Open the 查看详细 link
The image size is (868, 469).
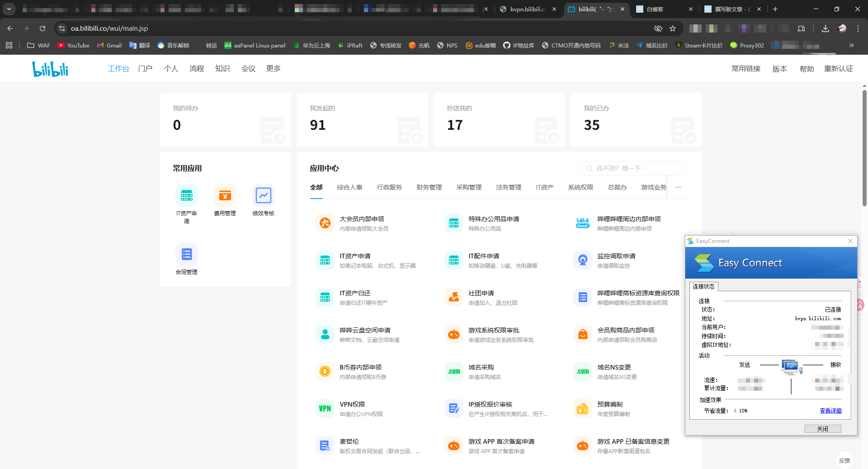tap(830, 411)
